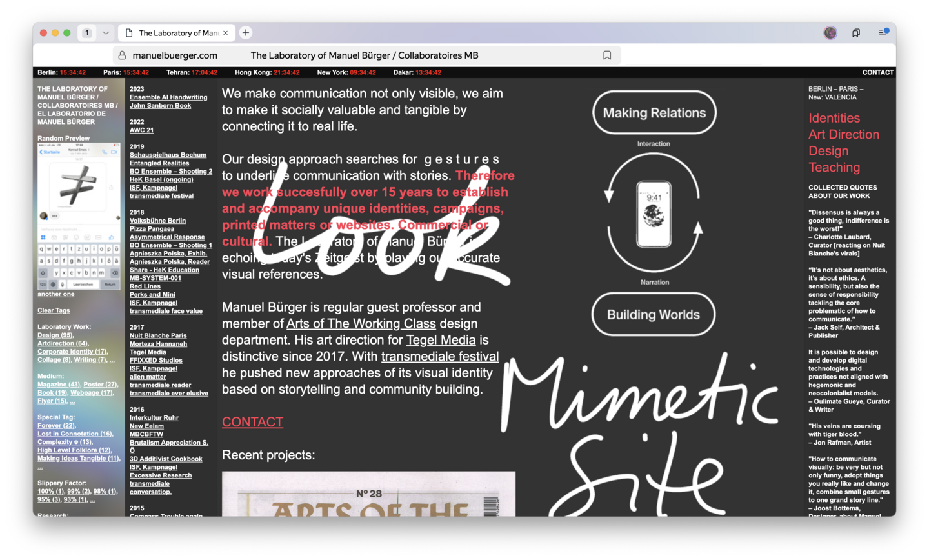Open the AWC 21 project from 2022
929x560 pixels.
(x=141, y=130)
